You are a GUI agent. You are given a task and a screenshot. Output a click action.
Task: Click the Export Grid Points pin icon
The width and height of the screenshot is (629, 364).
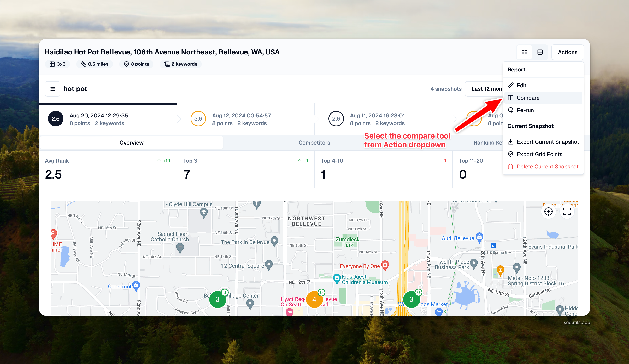pos(511,154)
